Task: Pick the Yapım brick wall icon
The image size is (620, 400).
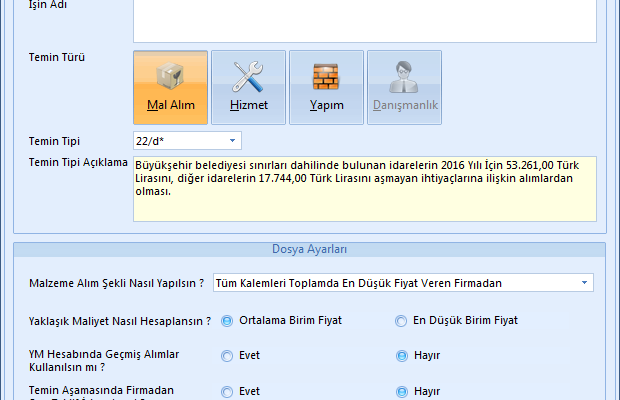Action: pos(326,87)
